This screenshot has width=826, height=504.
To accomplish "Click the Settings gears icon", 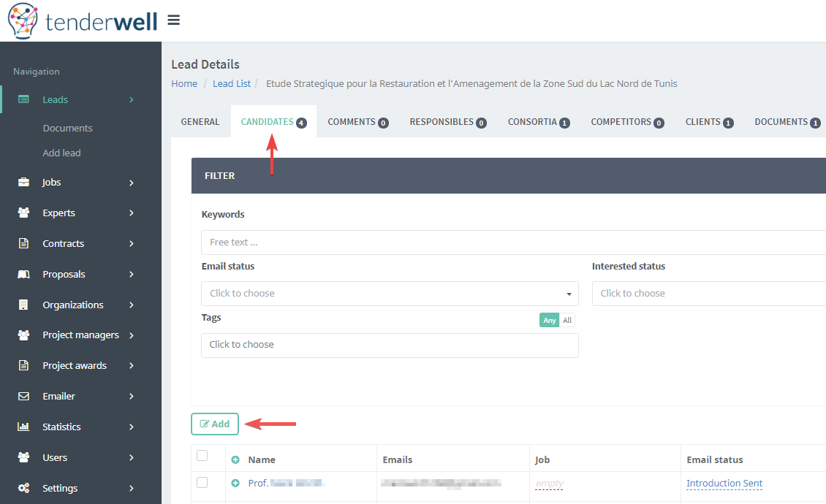I will pyautogui.click(x=23, y=488).
